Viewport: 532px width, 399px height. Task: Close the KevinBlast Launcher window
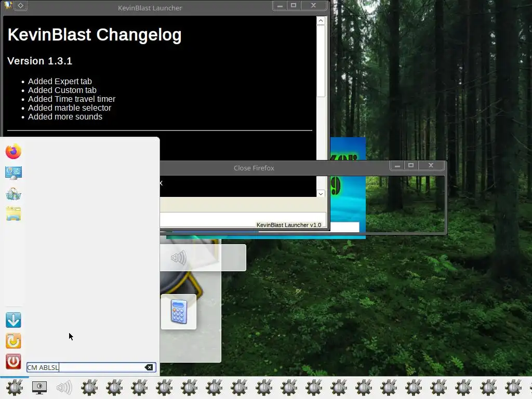[313, 5]
